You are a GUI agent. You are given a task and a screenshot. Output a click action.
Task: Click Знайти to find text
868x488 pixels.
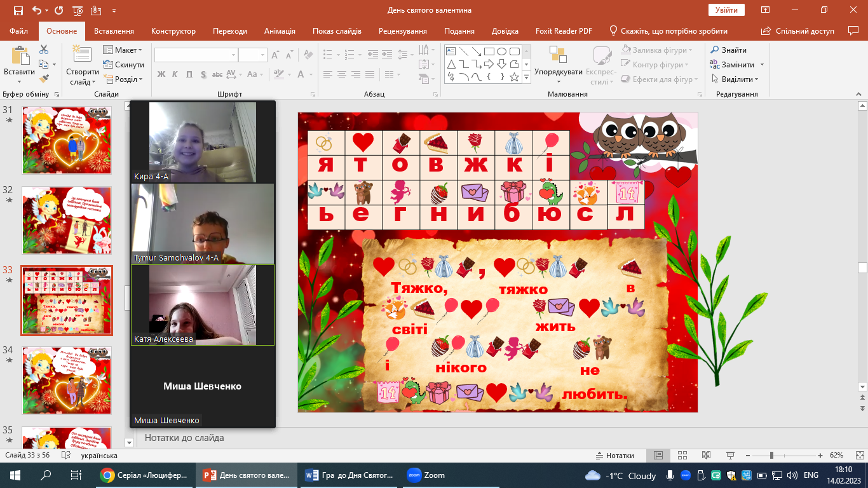pos(733,50)
